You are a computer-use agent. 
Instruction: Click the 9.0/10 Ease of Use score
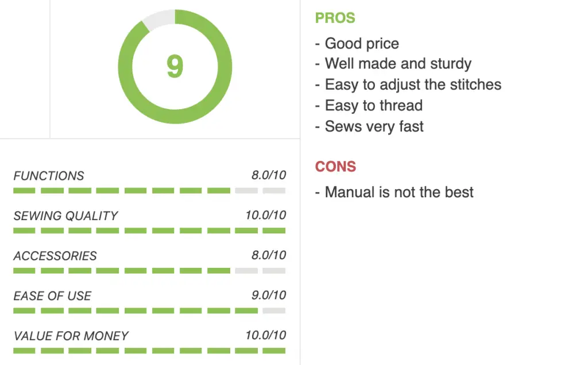(x=269, y=295)
